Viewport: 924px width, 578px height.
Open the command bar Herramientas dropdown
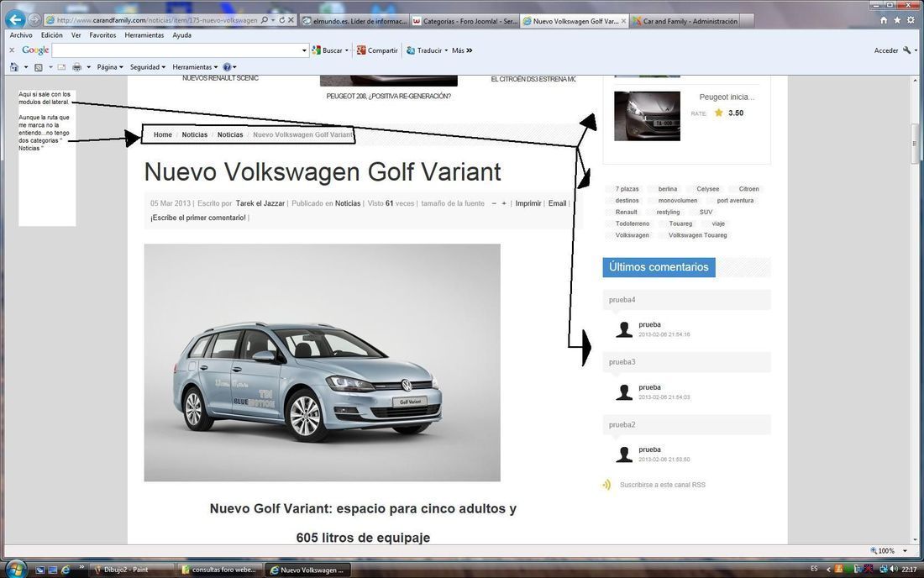(195, 67)
